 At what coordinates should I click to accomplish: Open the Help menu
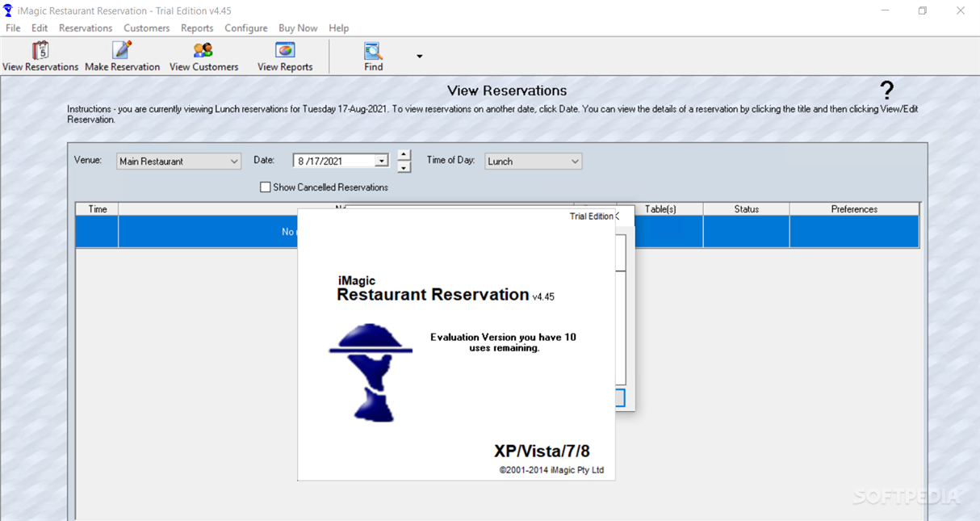pyautogui.click(x=339, y=27)
